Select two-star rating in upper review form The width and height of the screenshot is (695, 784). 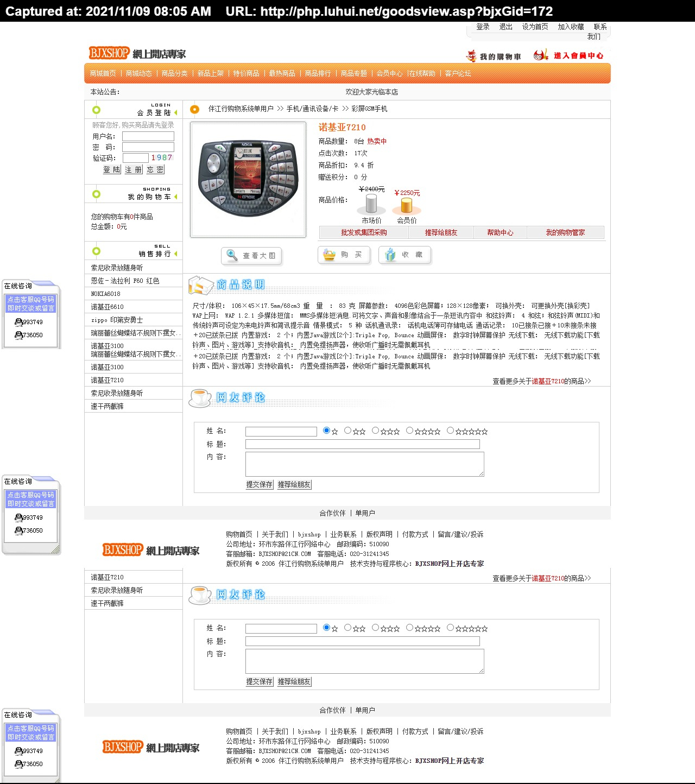(348, 431)
